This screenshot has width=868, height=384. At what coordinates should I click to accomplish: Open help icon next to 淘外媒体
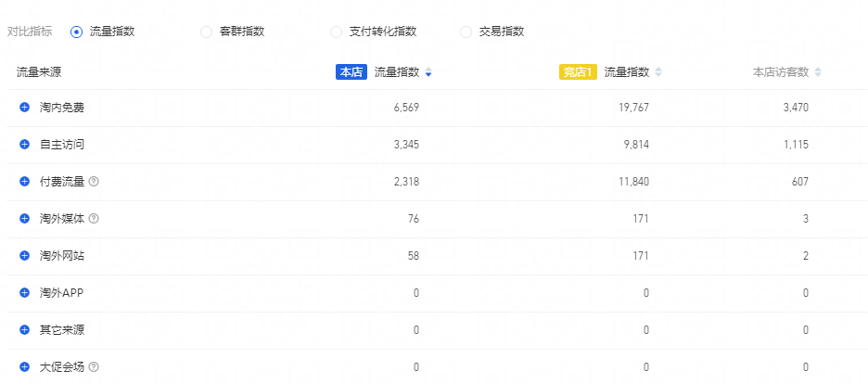(x=94, y=219)
